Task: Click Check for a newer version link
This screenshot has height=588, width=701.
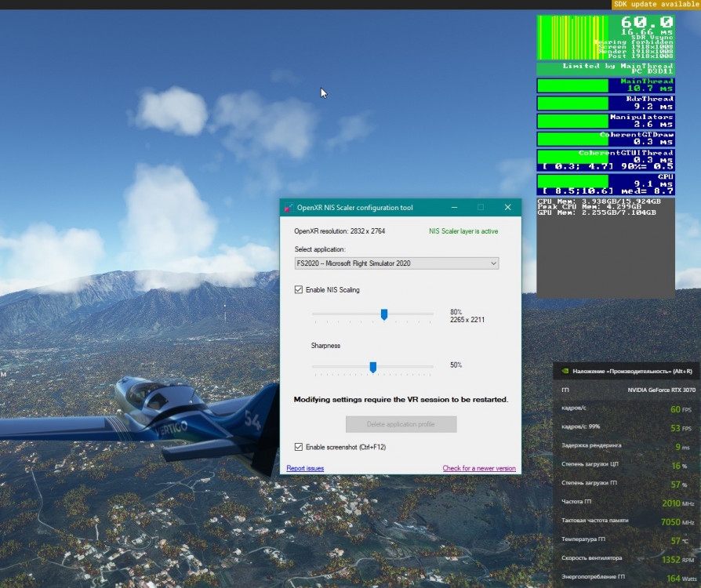Action: (x=479, y=468)
